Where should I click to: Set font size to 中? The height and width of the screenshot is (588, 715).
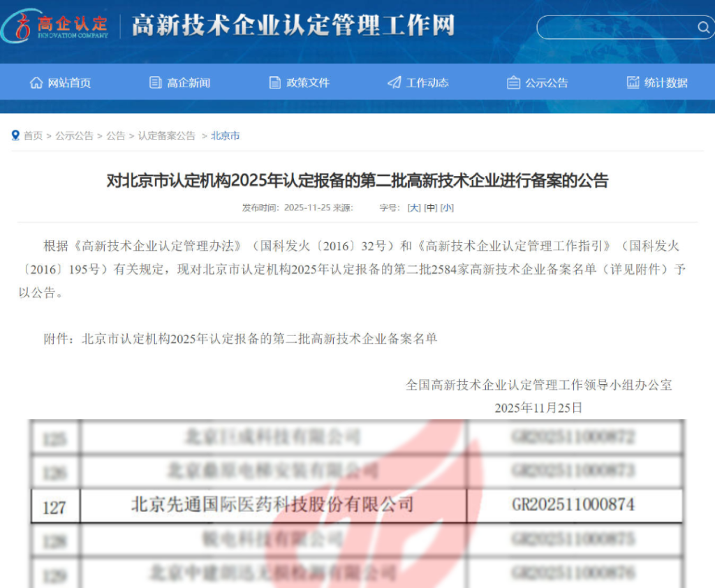pos(431,207)
